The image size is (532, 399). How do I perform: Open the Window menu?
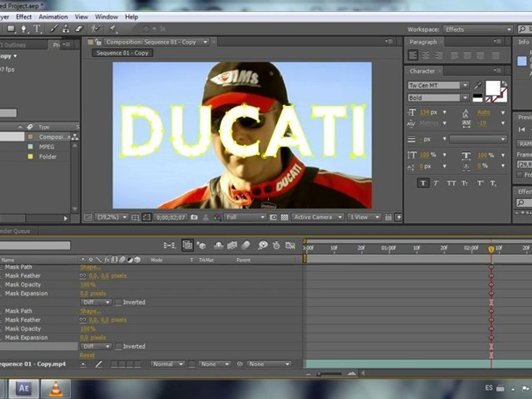106,17
